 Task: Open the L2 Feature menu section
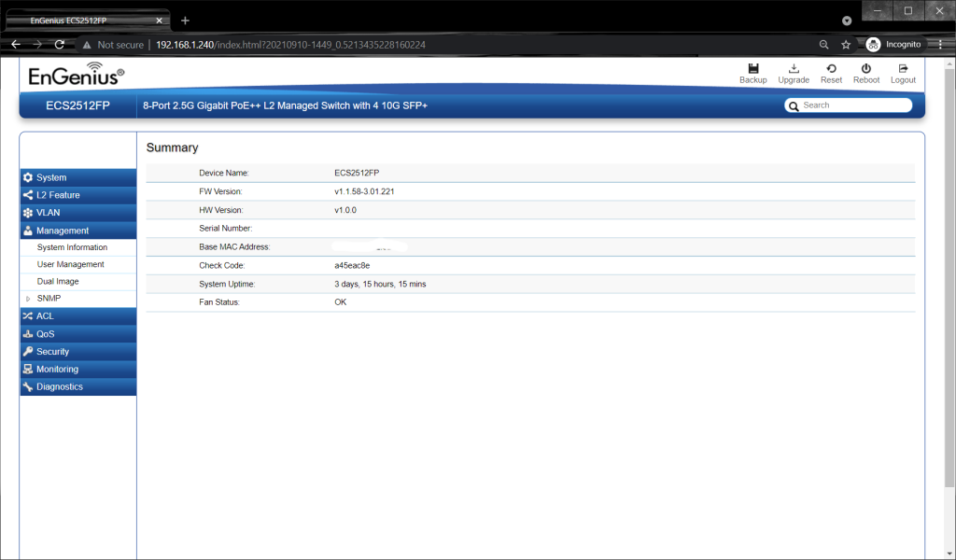pos(78,195)
